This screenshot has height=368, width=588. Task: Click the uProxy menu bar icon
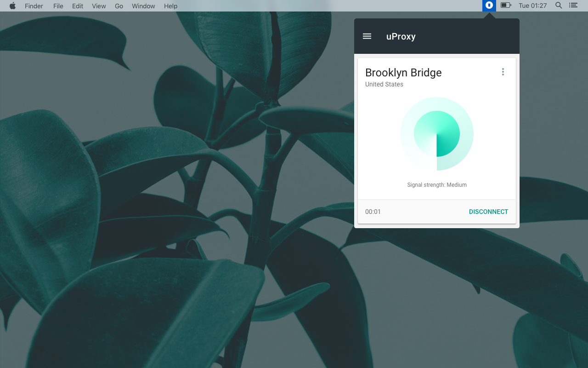click(489, 6)
